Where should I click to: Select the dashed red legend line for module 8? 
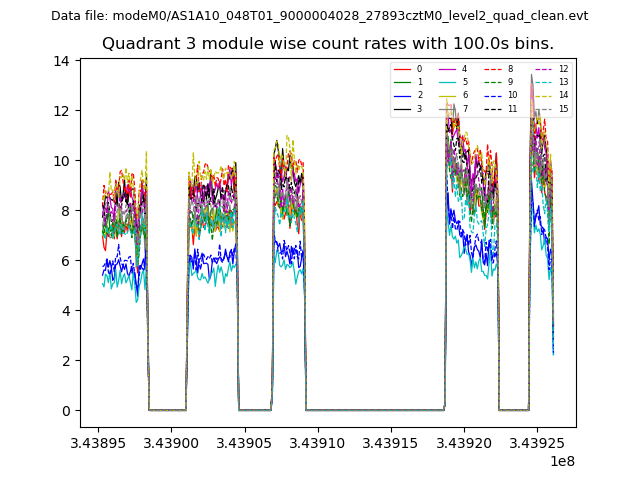click(x=493, y=69)
